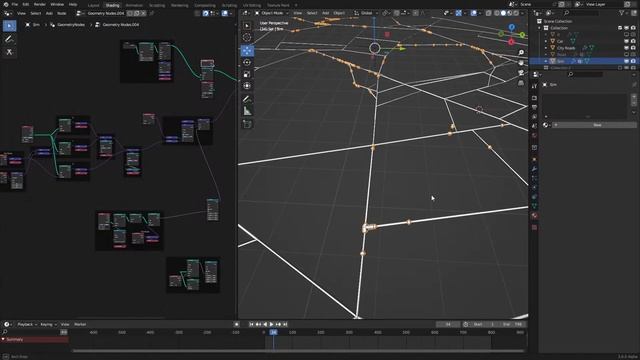Toggle viewport visibility of Collection
The image size is (640, 360).
[x=627, y=28]
